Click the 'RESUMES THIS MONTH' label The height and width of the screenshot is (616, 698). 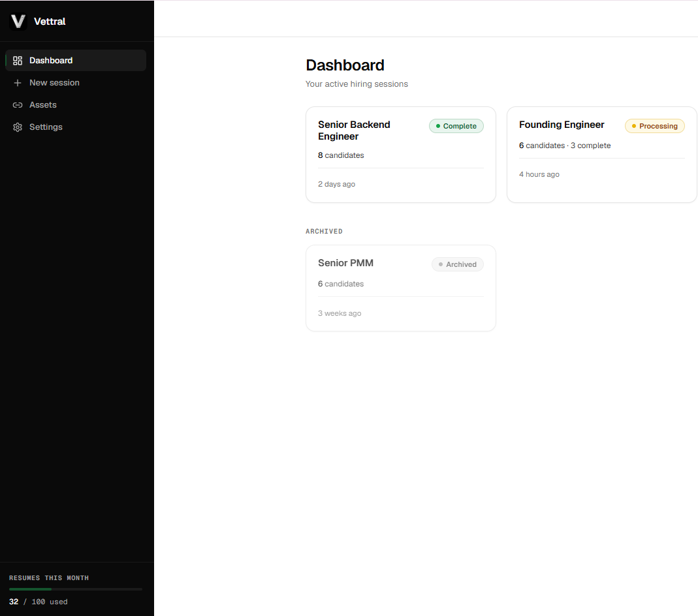(x=49, y=577)
